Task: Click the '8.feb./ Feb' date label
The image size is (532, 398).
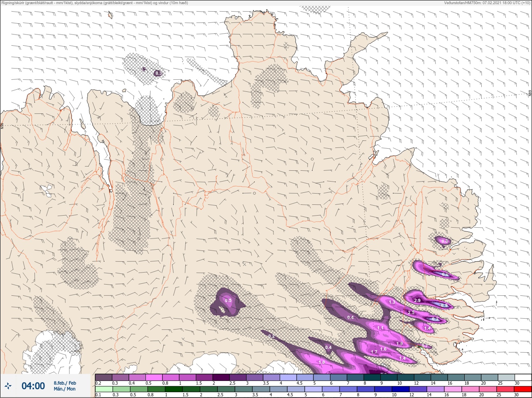Action: pos(64,383)
